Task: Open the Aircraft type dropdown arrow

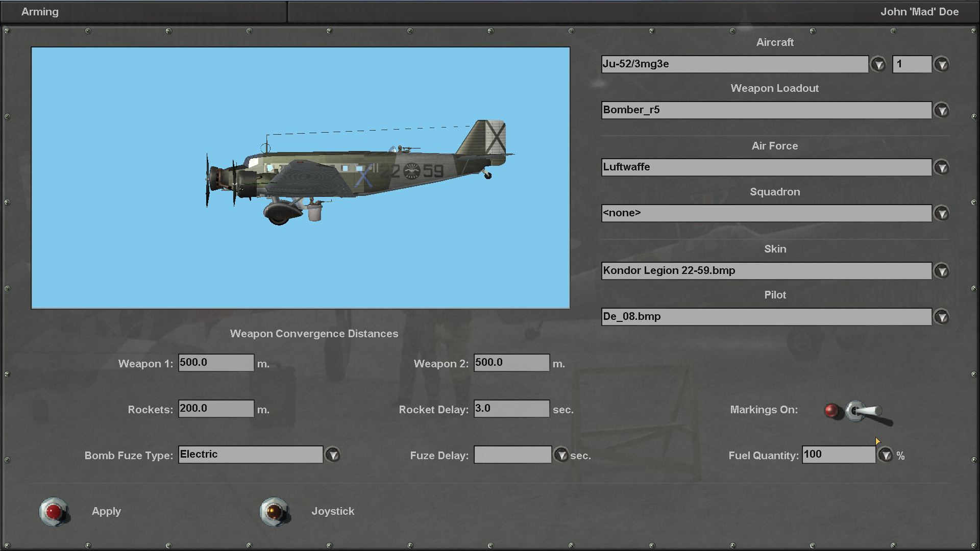Action: point(878,64)
